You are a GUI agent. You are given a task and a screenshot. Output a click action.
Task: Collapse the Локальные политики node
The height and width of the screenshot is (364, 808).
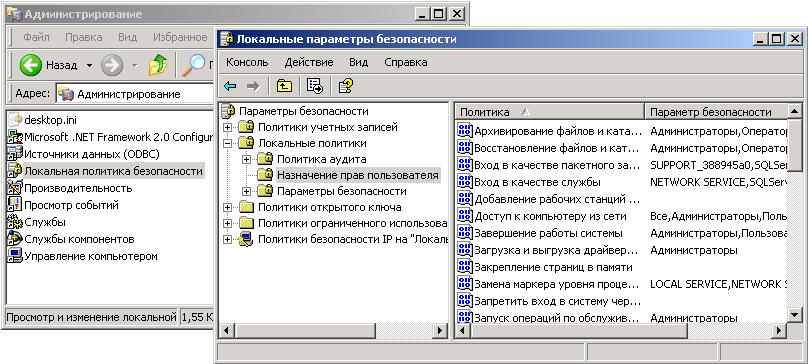[227, 143]
